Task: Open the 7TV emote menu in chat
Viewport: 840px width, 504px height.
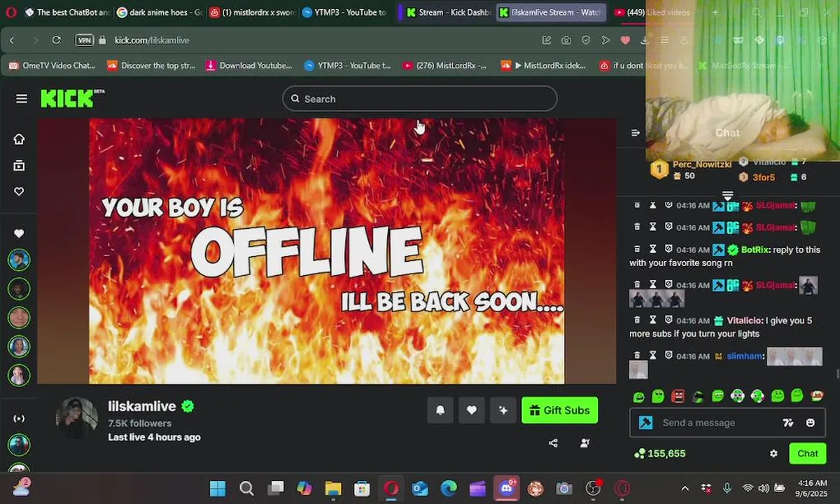Action: coord(788,423)
